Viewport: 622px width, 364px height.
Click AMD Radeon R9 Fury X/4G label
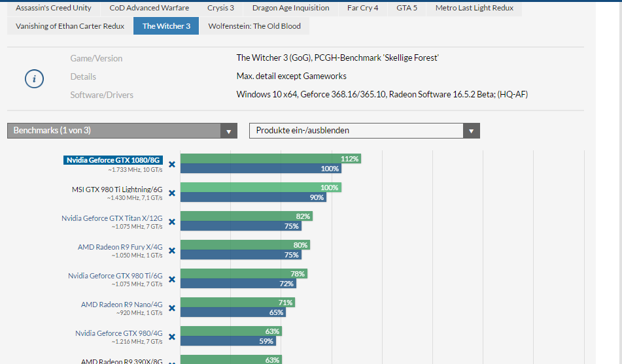(x=120, y=246)
